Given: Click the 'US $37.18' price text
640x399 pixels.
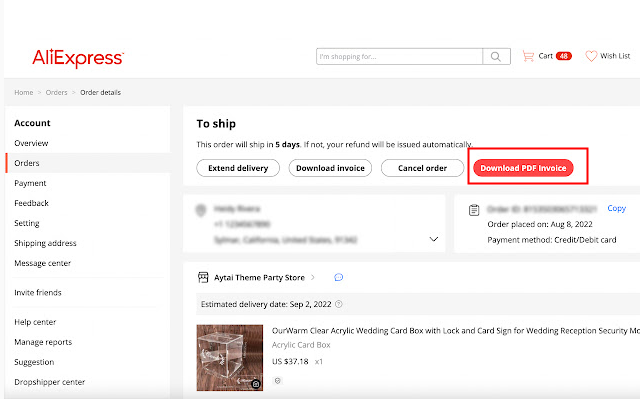Looking at the screenshot, I should pos(290,361).
